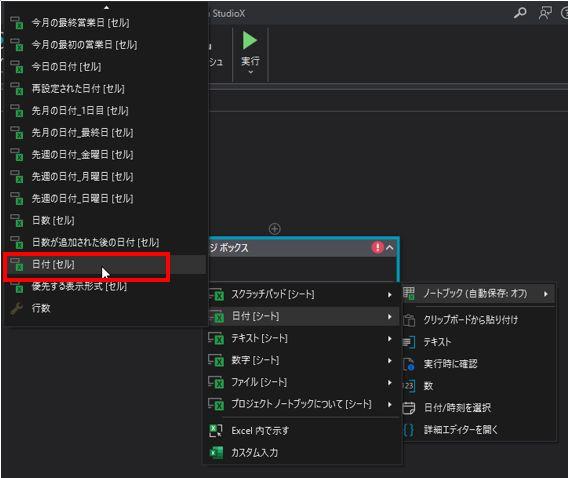Collapse the message box activity chevron
Viewport: 568px width, 478px height.
[390, 248]
